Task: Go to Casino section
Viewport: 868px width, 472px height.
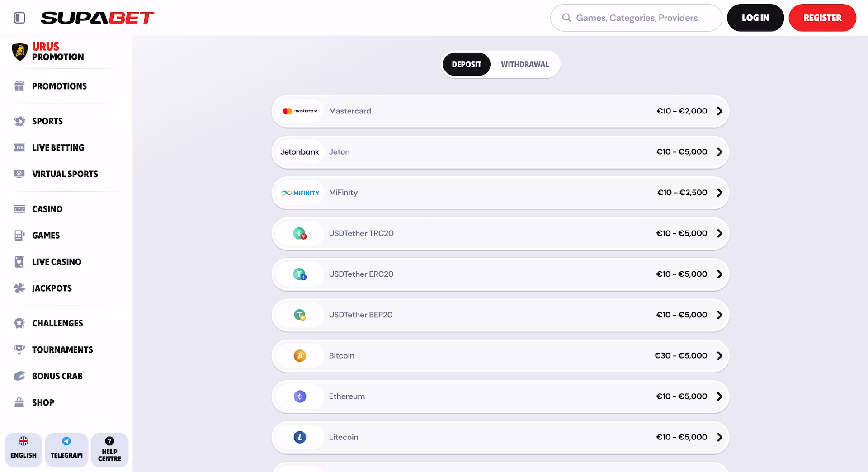Action: pyautogui.click(x=47, y=209)
